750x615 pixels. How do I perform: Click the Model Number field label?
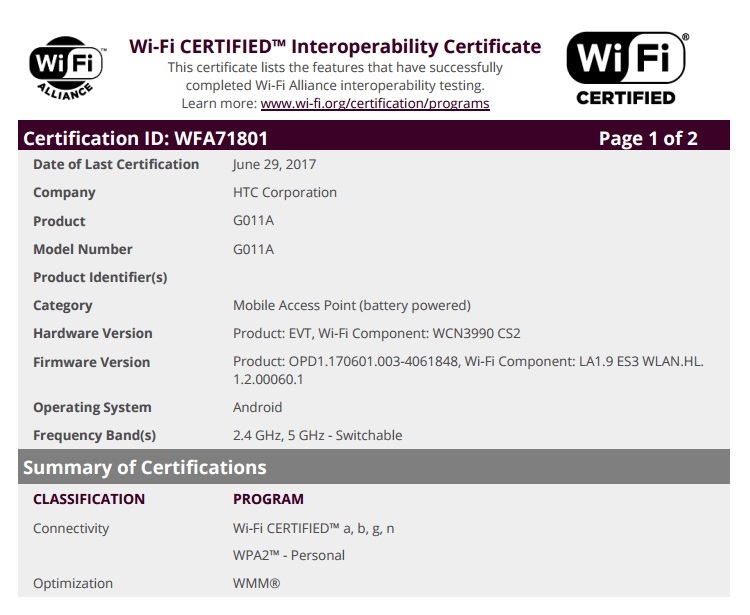pyautogui.click(x=83, y=249)
